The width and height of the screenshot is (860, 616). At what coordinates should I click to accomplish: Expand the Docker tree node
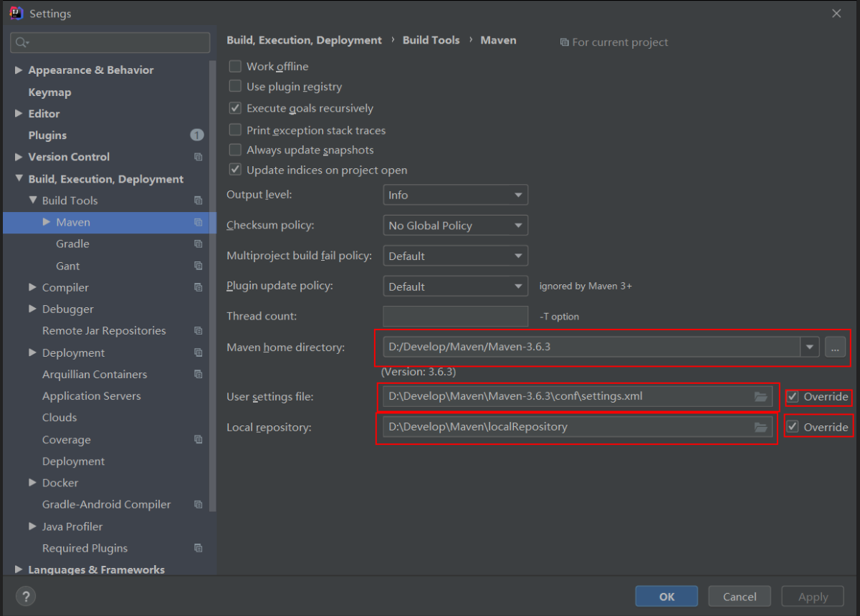tap(33, 483)
